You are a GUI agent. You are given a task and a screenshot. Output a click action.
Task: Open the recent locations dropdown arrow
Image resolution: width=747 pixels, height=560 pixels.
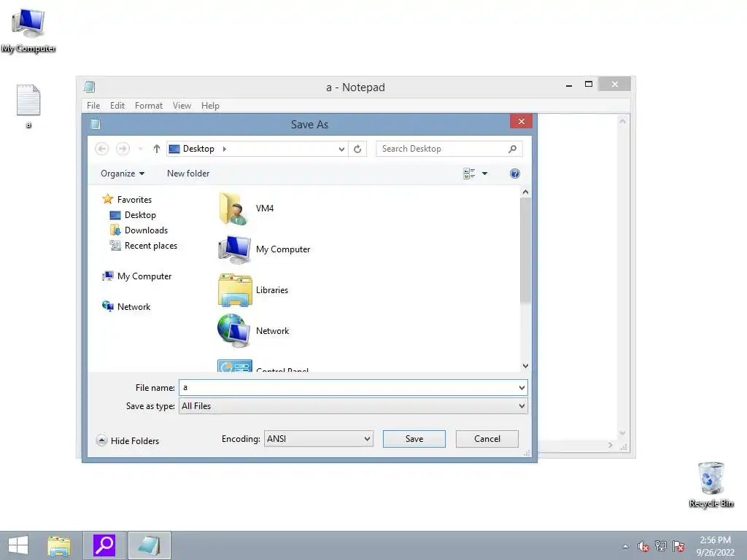click(x=141, y=149)
